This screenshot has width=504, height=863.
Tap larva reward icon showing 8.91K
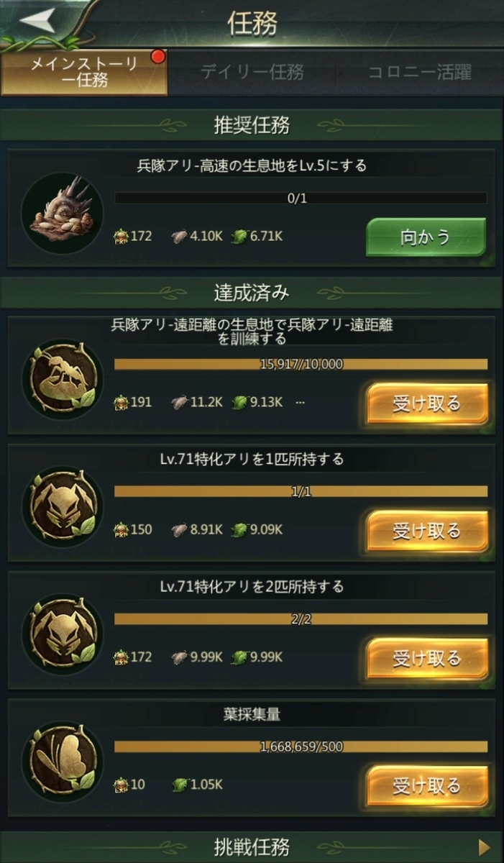point(179,529)
